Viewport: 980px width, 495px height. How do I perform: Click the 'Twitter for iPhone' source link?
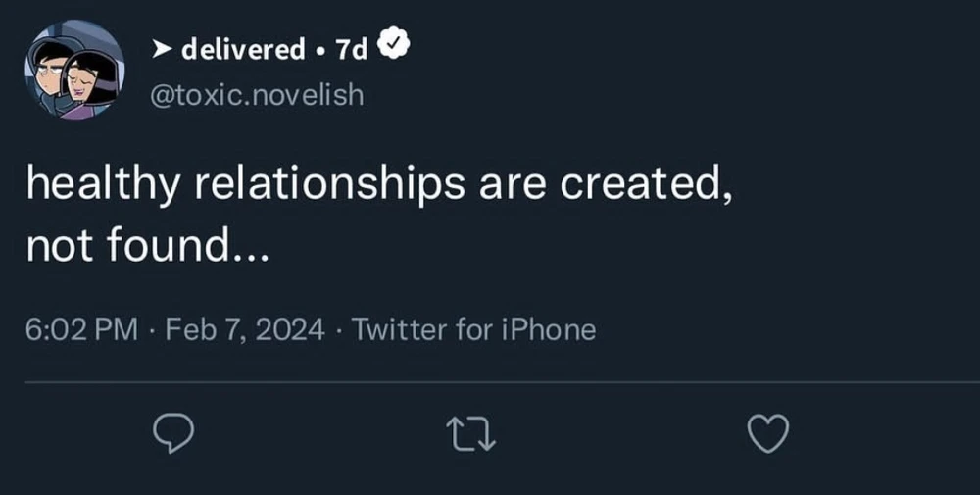point(473,329)
